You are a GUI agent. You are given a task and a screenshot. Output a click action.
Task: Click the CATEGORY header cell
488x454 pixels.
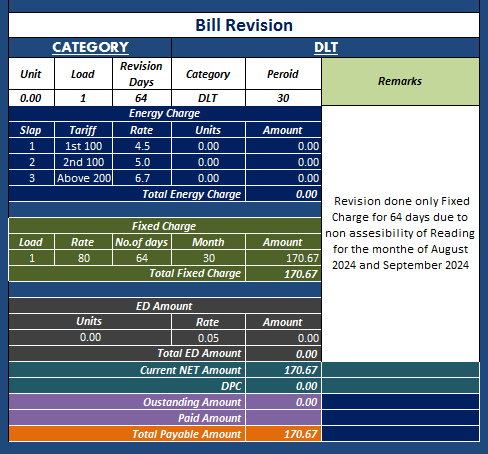[90, 48]
